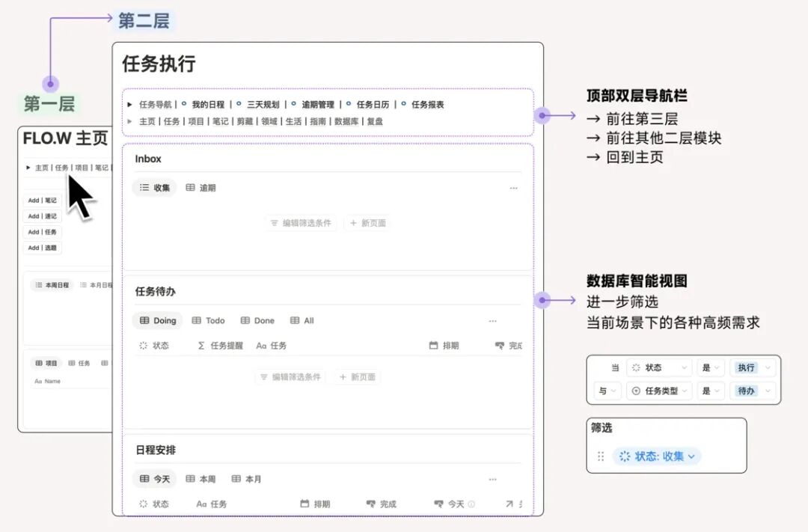Switch to 本周 view in 日程安排

[201, 479]
